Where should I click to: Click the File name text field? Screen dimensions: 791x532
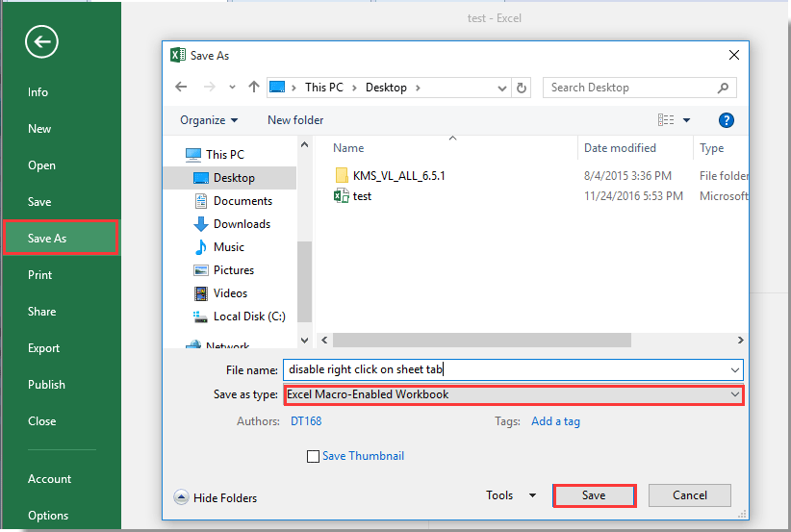coord(505,369)
